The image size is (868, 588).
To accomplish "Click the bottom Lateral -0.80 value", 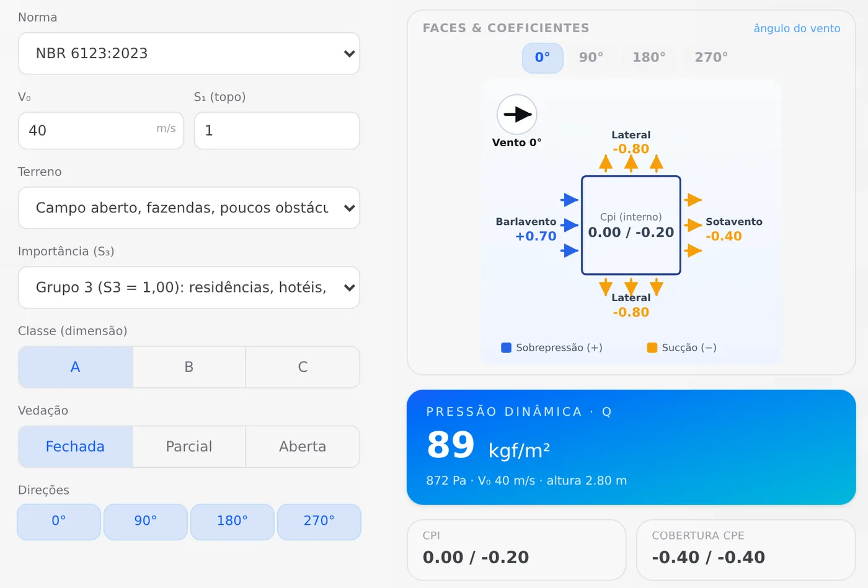I will tap(631, 312).
